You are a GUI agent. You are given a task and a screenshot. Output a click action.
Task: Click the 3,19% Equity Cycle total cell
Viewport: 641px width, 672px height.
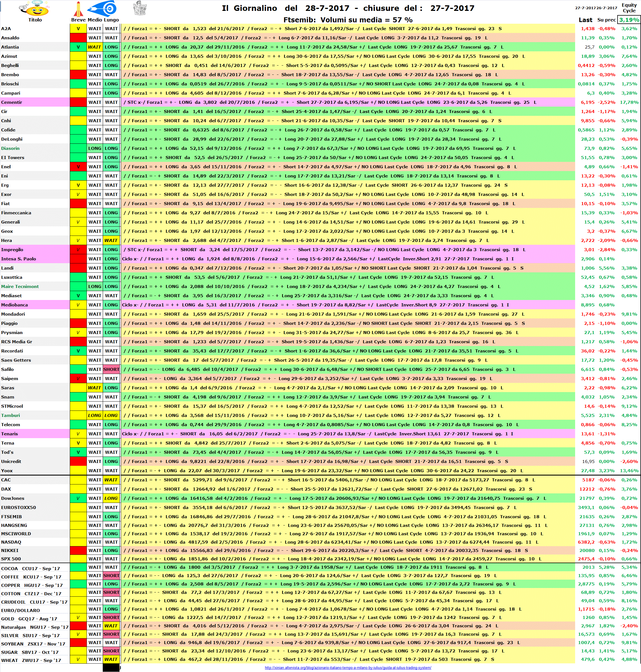pyautogui.click(x=629, y=20)
